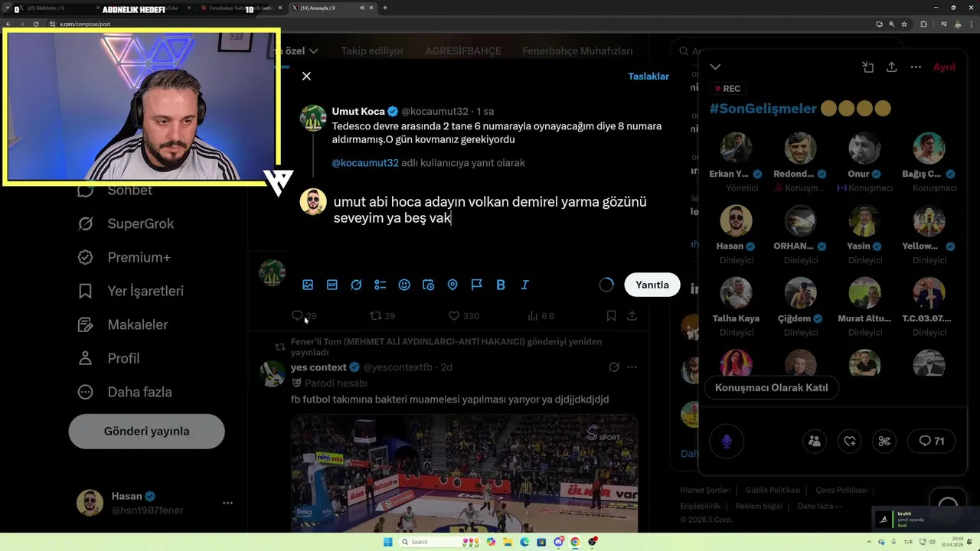Collapse the Space panel with chevron
The image size is (980, 551).
715,67
